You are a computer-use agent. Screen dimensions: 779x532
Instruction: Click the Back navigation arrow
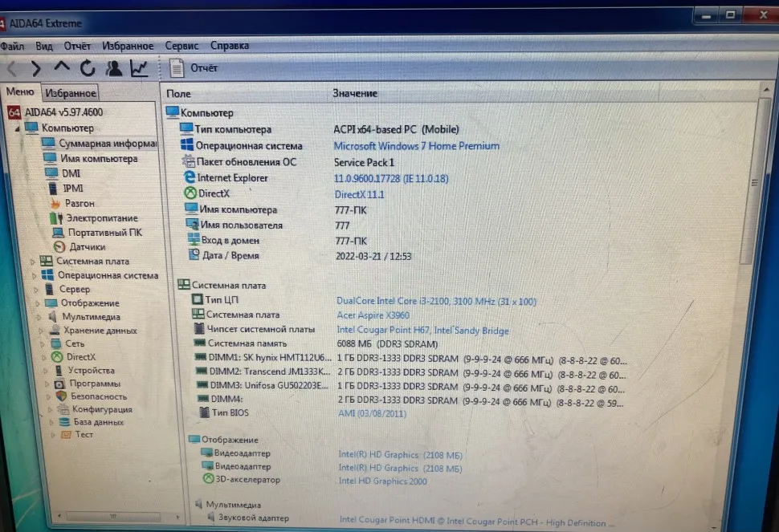(12, 68)
